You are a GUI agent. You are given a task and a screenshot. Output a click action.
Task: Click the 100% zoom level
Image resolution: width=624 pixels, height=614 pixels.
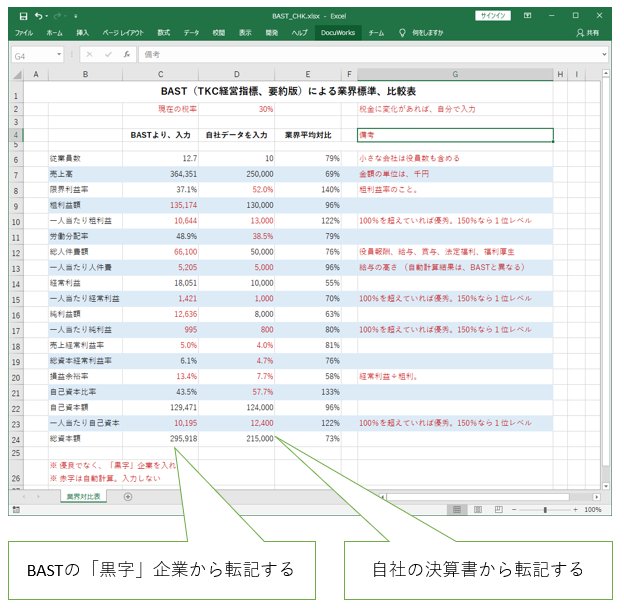click(x=593, y=510)
